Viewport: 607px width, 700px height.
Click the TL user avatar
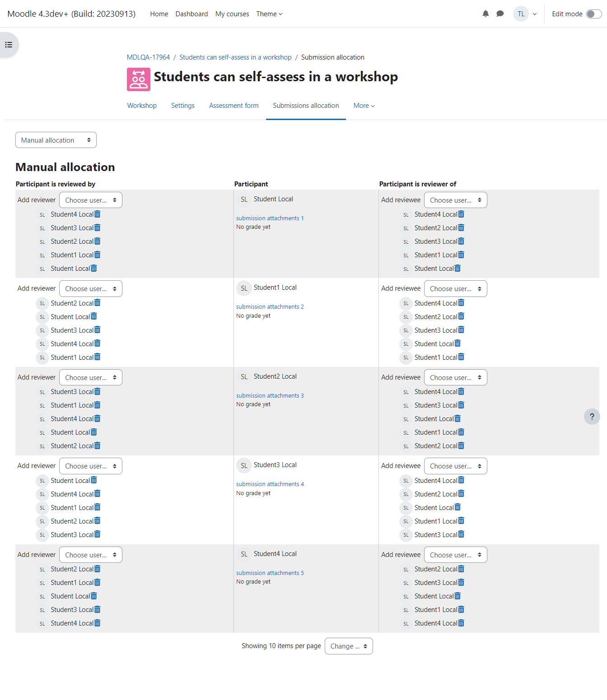coord(521,14)
